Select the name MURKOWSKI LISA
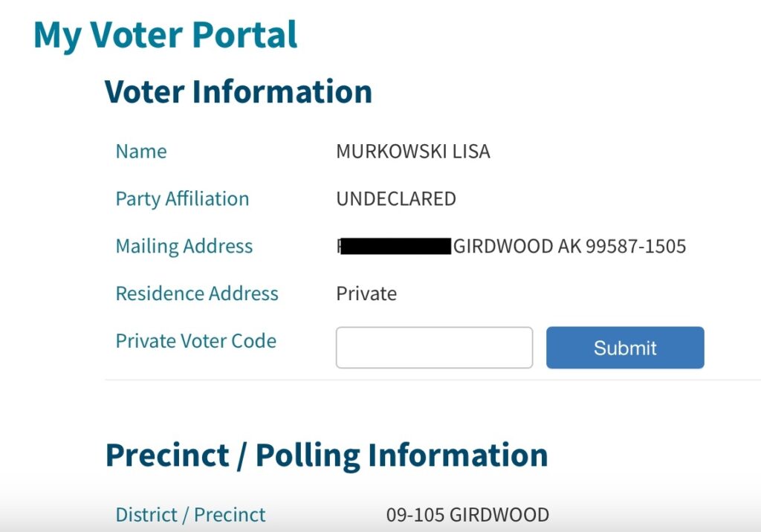This screenshot has height=532, width=761. pyautogui.click(x=413, y=152)
